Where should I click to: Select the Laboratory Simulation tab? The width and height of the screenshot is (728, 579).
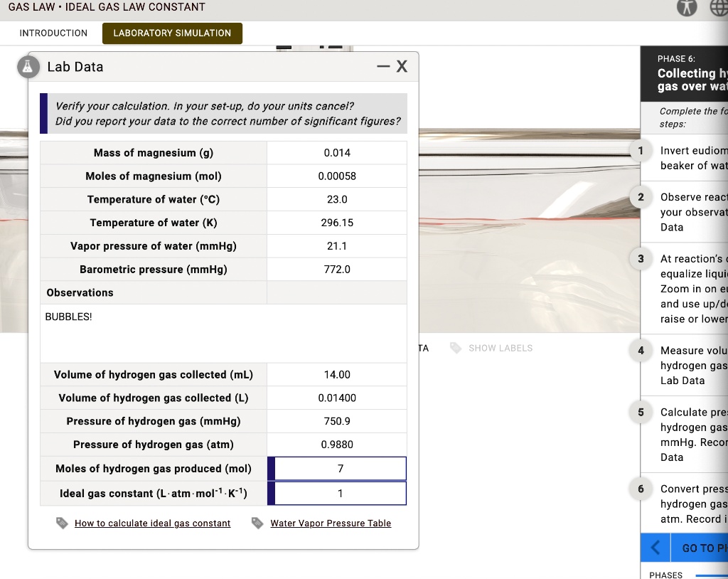[172, 33]
